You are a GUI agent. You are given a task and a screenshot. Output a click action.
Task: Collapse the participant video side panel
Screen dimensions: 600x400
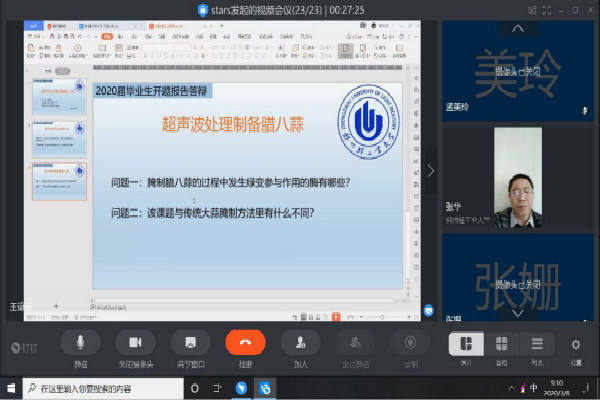point(431,170)
